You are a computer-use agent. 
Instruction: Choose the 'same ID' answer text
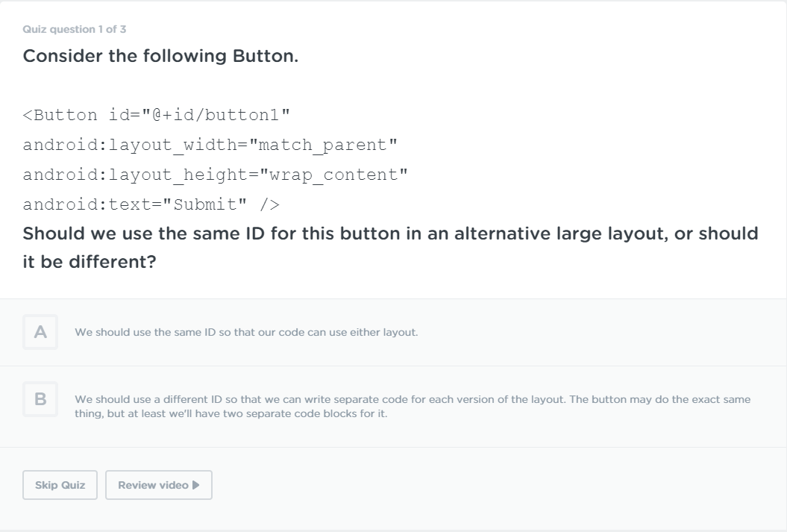246,333
